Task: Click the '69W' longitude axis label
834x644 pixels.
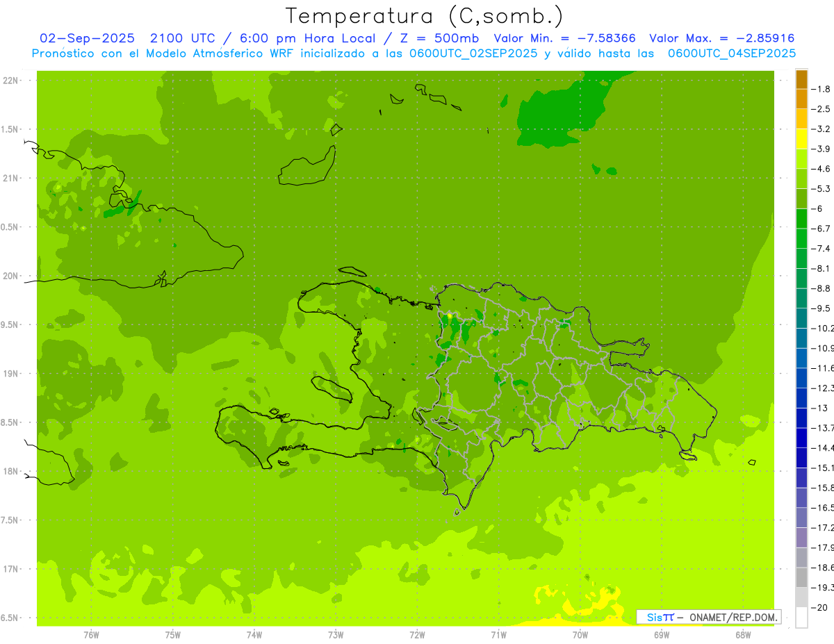Action: pos(662,634)
